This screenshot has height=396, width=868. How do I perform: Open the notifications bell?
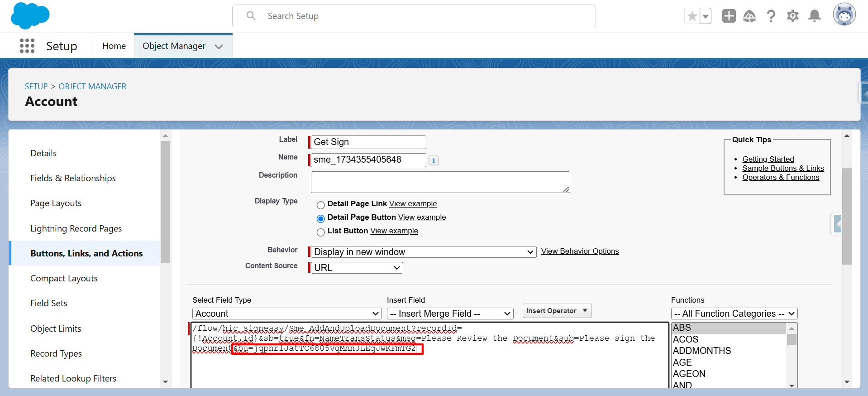pos(815,16)
